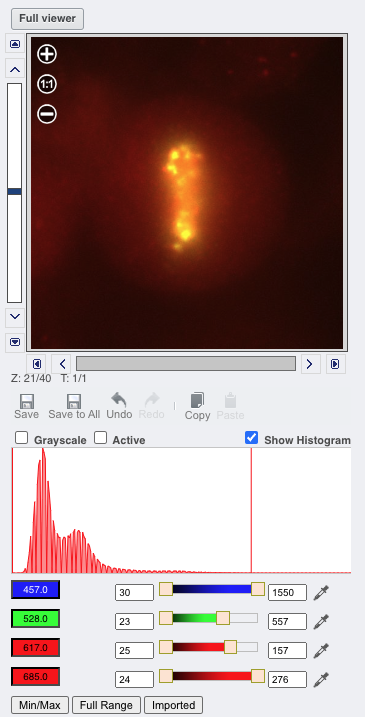Redo the rendering change
The height and width of the screenshot is (717, 365).
151,406
